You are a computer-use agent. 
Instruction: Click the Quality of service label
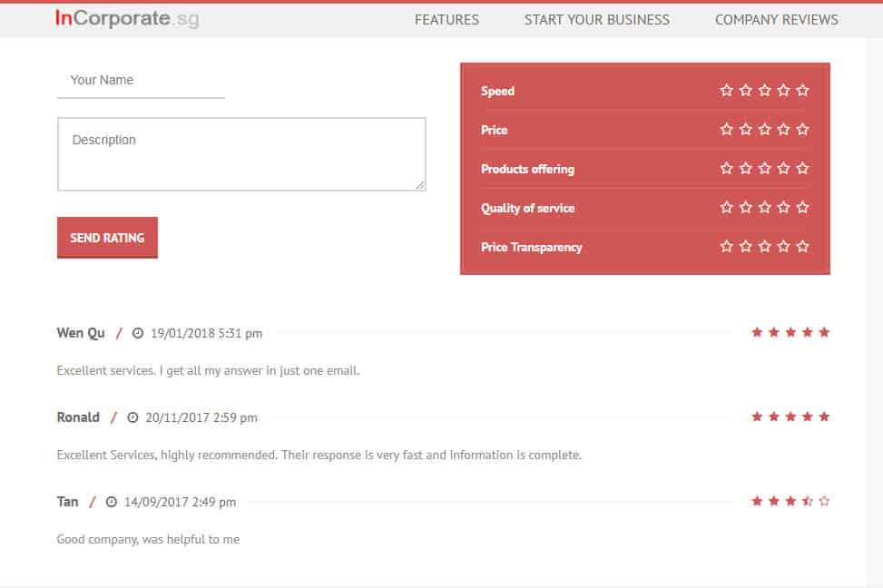[527, 209]
